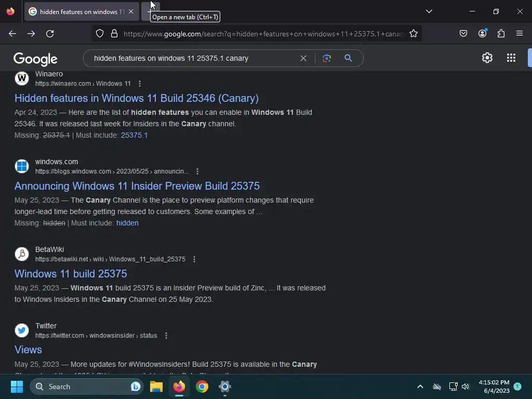
Task: Open more options for Twitter result
Action: coord(166,336)
